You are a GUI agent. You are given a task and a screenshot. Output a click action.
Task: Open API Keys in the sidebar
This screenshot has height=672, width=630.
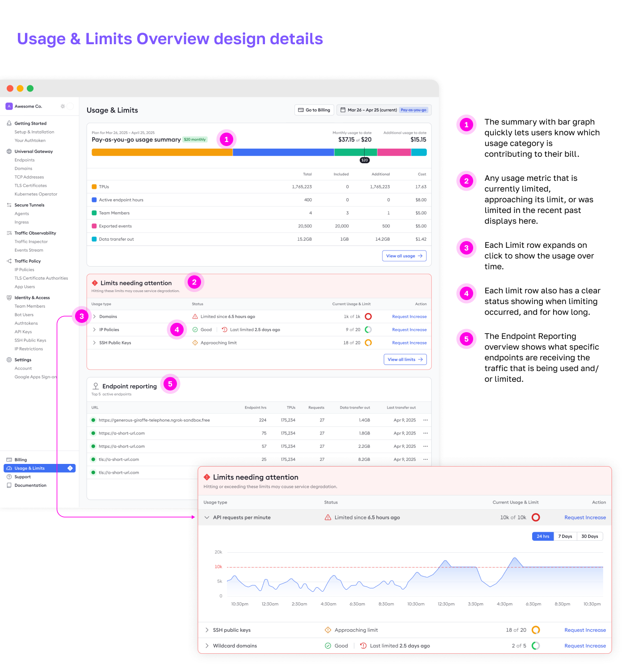point(23,332)
